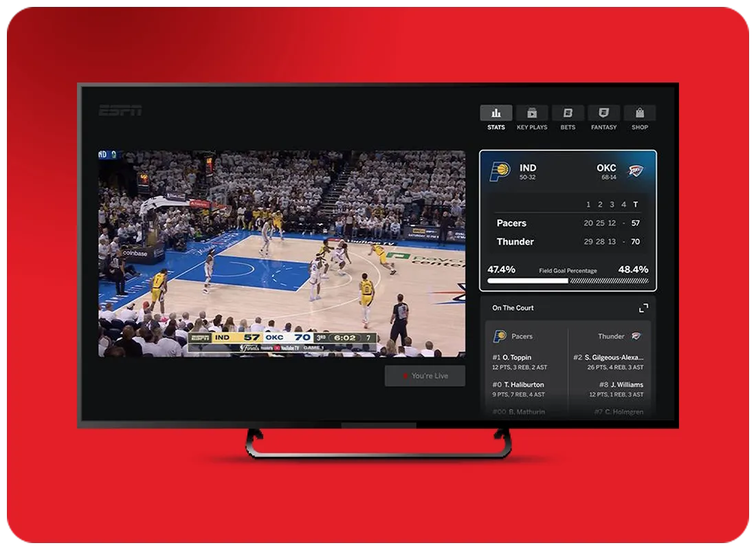The image size is (756, 550).
Task: Select the FANTASY label
Action: [603, 127]
